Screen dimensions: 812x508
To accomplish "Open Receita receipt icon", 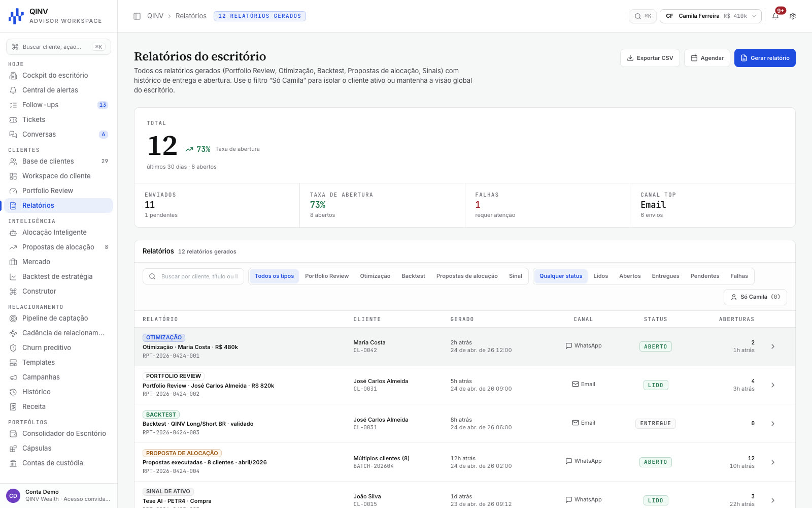I will click(x=13, y=407).
